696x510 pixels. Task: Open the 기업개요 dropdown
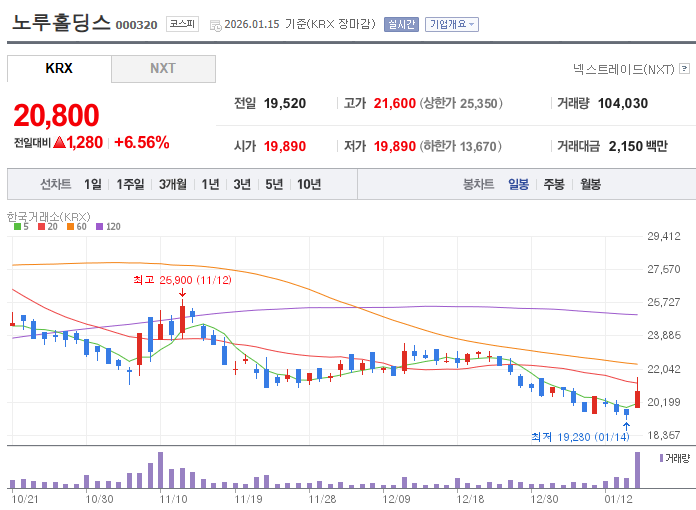[x=452, y=24]
